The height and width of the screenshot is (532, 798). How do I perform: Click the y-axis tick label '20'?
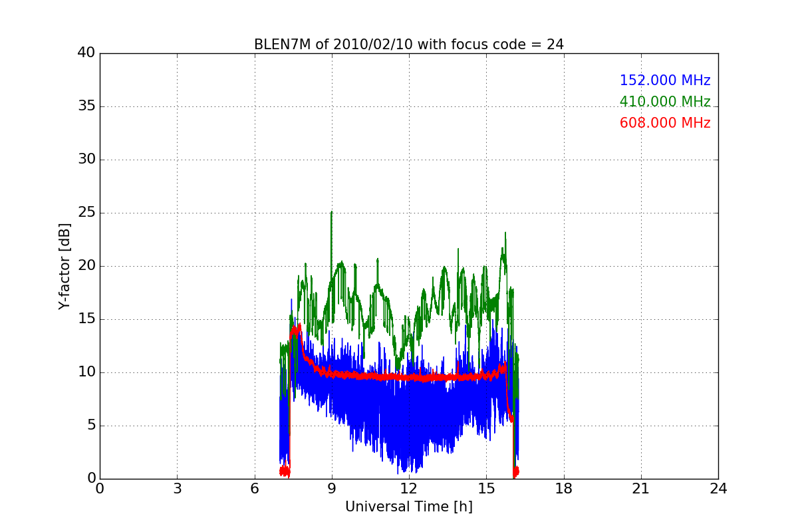click(86, 266)
